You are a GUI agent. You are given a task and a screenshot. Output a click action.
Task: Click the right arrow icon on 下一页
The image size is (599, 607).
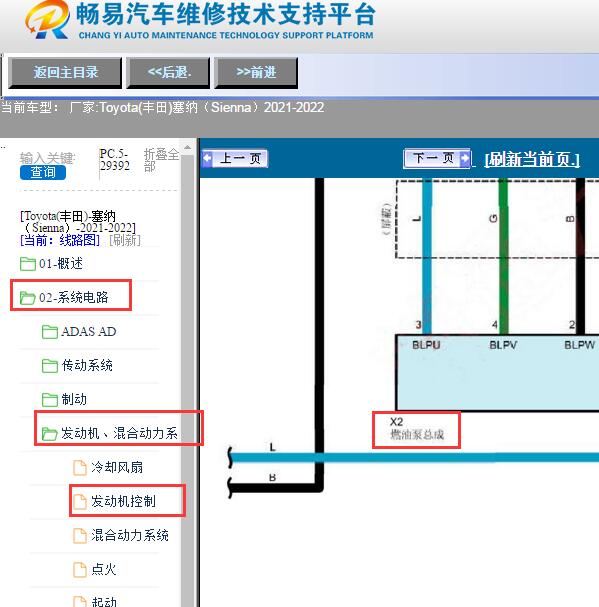click(465, 158)
